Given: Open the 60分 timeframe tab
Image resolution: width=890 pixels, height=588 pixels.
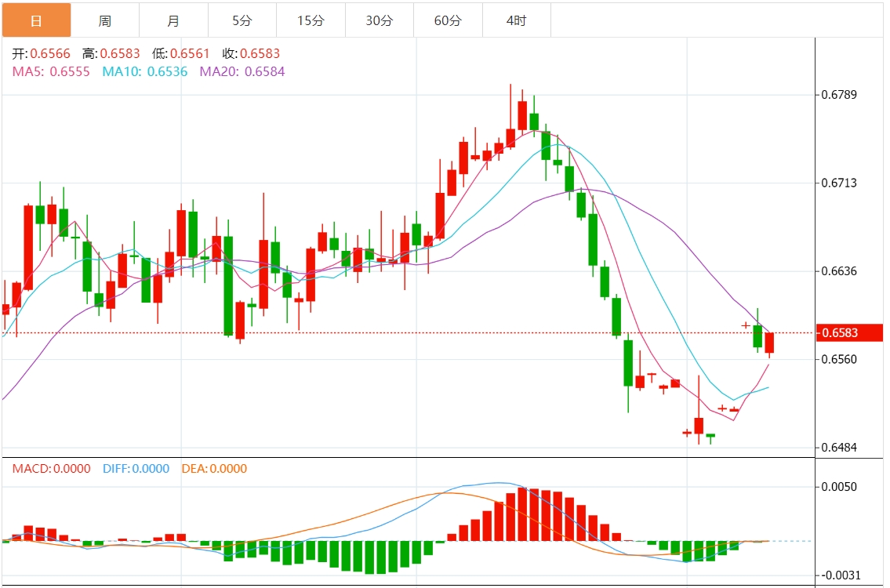Looking at the screenshot, I should click(449, 20).
